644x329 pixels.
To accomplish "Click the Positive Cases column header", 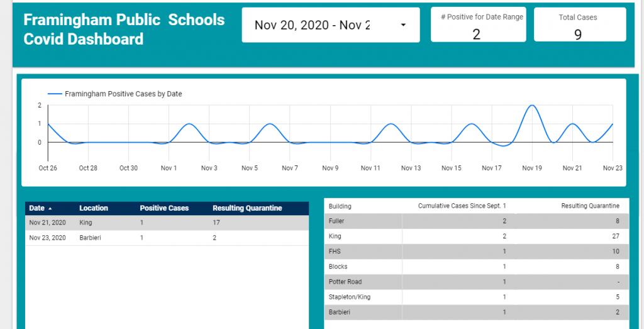I will point(164,208).
